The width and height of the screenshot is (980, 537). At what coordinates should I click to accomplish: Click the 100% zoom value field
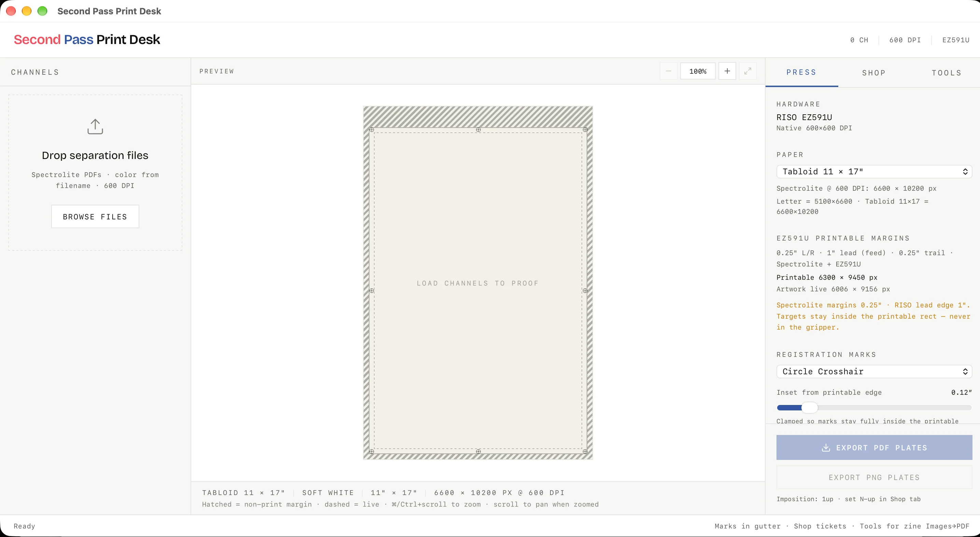click(698, 71)
